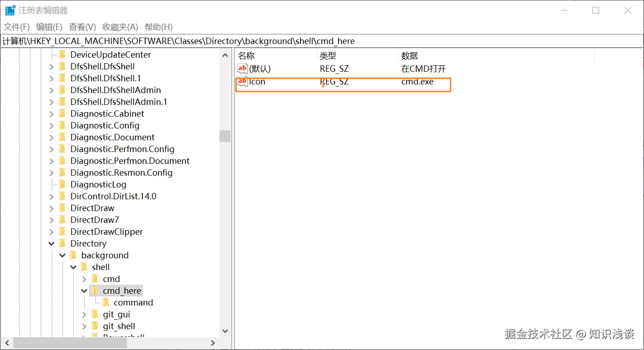Click the tree pane vertical scrollbar thumb
Viewport: 644px width, 350px height.
(x=225, y=136)
